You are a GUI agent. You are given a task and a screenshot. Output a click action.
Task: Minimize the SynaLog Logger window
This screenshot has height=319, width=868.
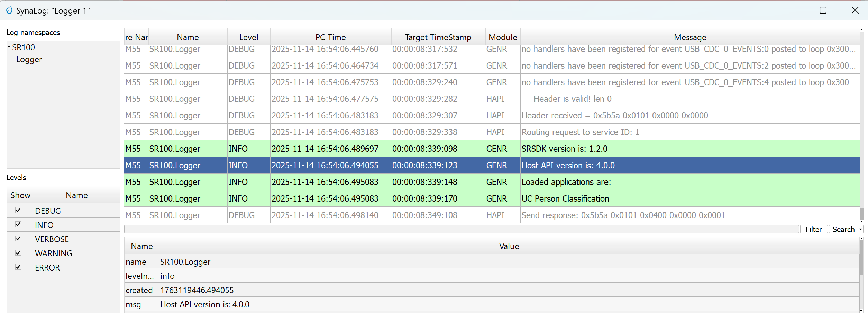(x=792, y=10)
